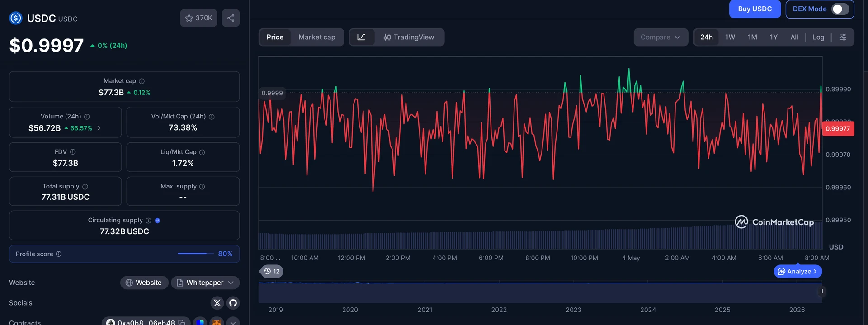Select the line chart style icon

click(361, 37)
